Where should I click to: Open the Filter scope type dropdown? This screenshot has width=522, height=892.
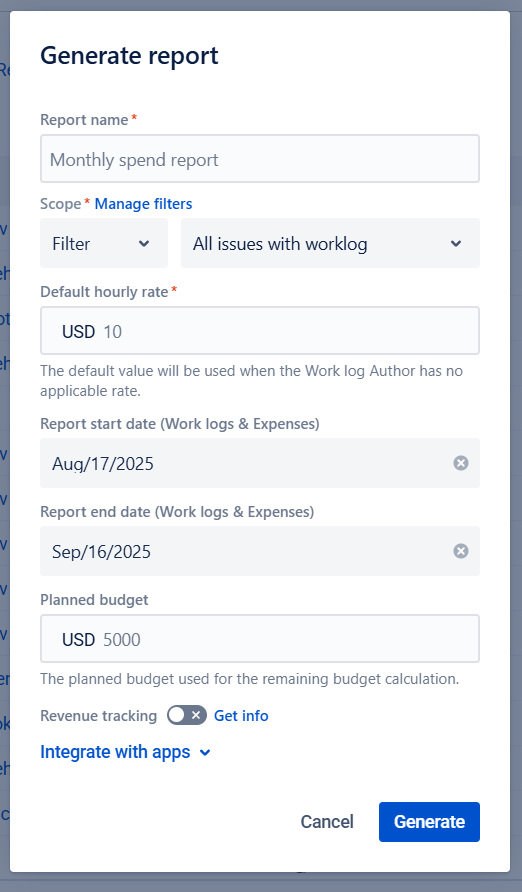[104, 243]
